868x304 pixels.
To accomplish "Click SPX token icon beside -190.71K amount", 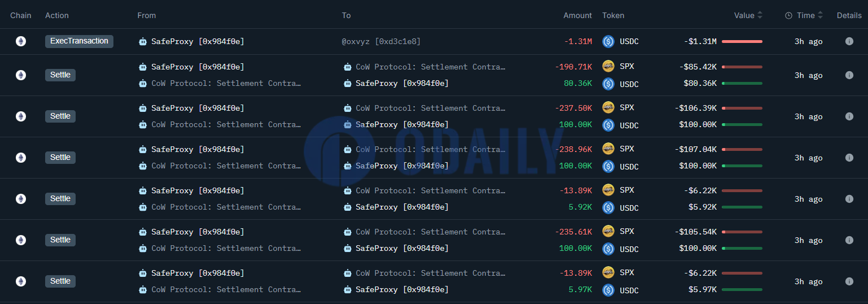I will pyautogui.click(x=608, y=66).
